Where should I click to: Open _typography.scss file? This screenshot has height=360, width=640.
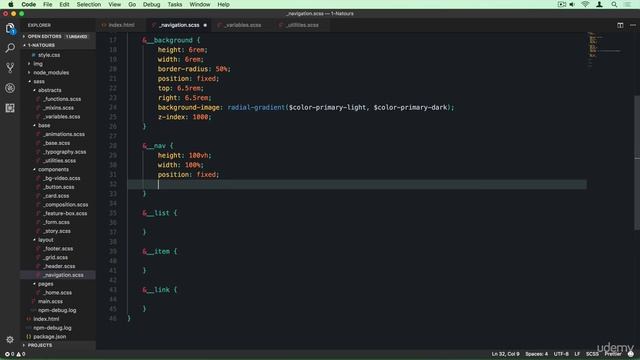pyautogui.click(x=64, y=152)
